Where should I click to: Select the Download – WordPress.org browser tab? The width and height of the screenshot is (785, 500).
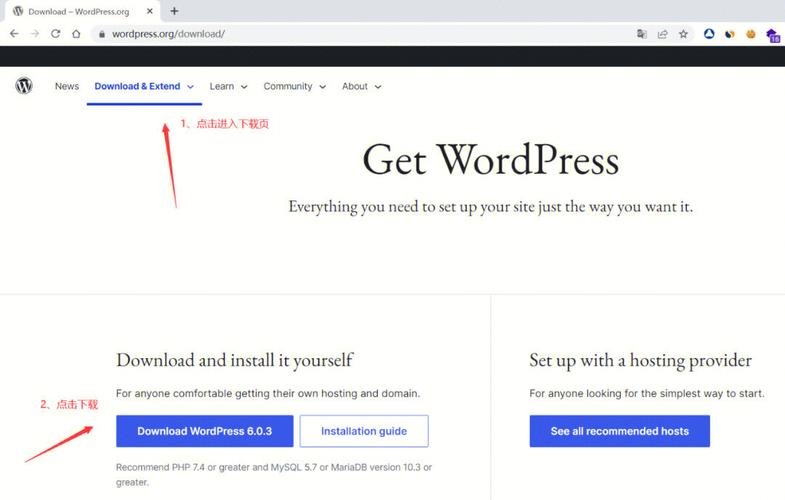tap(83, 12)
